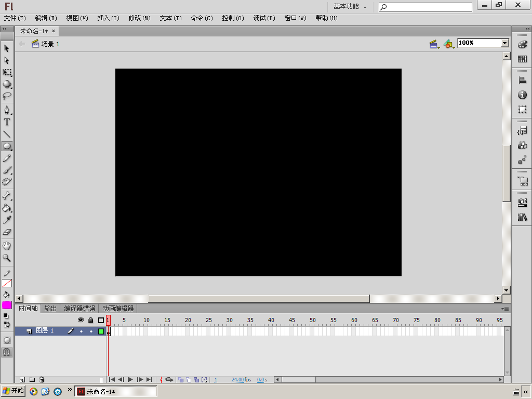The image size is (532, 399).
Task: Toggle outlines for all layers
Action: pyautogui.click(x=101, y=320)
